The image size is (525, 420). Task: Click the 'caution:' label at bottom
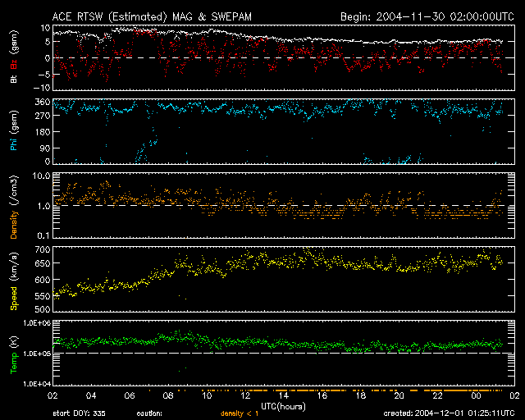(x=150, y=413)
